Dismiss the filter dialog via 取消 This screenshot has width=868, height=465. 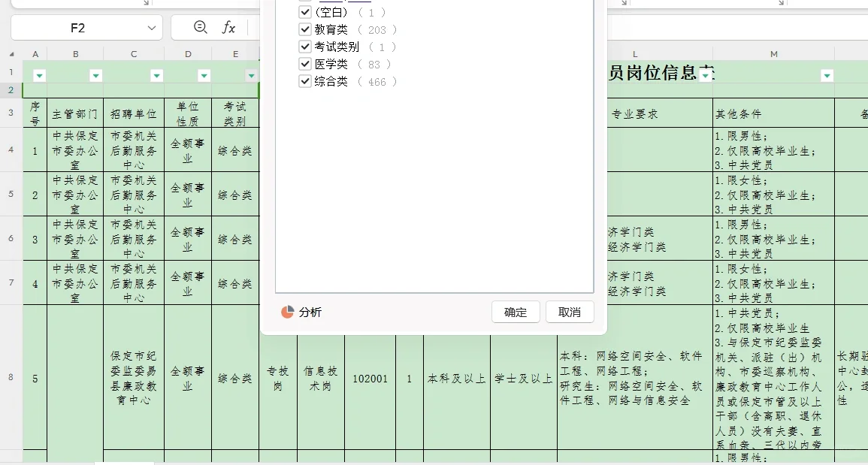[x=568, y=312]
